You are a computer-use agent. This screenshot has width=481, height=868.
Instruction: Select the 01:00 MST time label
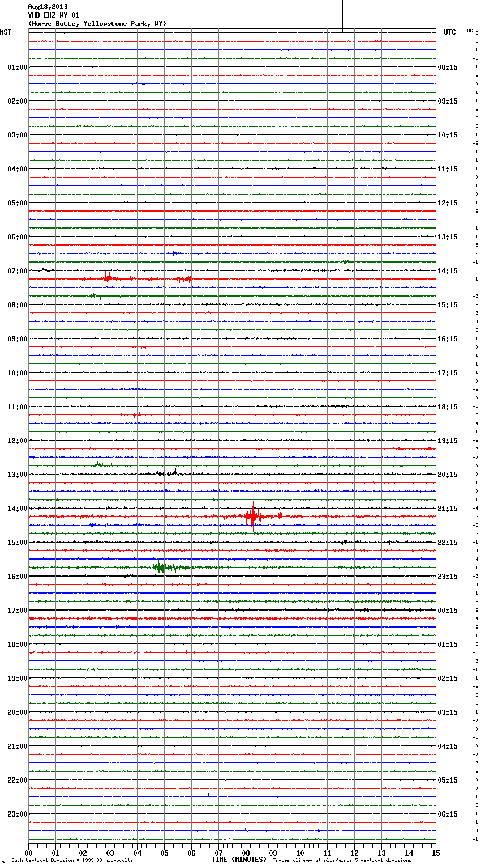coord(18,67)
